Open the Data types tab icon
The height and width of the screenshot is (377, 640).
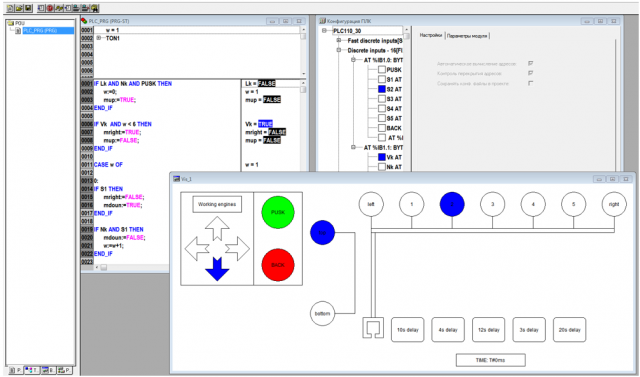pyautogui.click(x=31, y=370)
